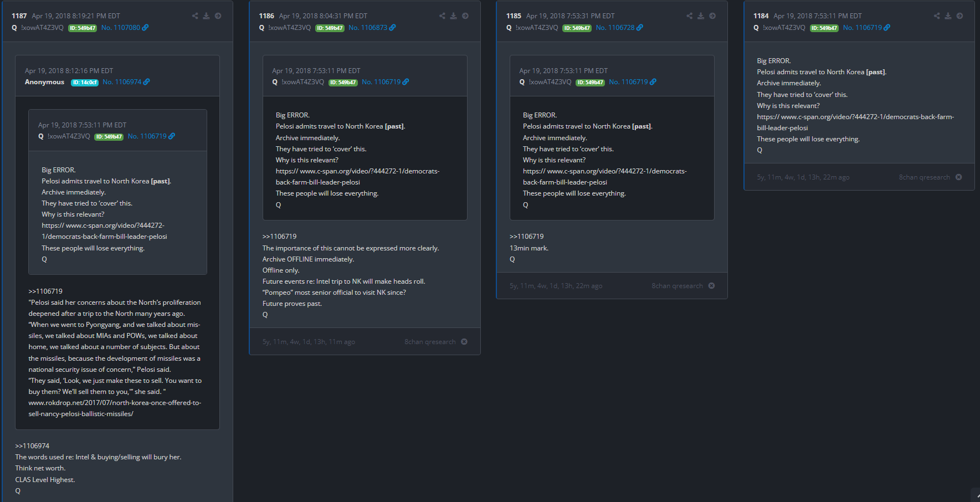Click 'Future proves past.' line in post 1186
Screen dimensions: 980x502
(292, 304)
